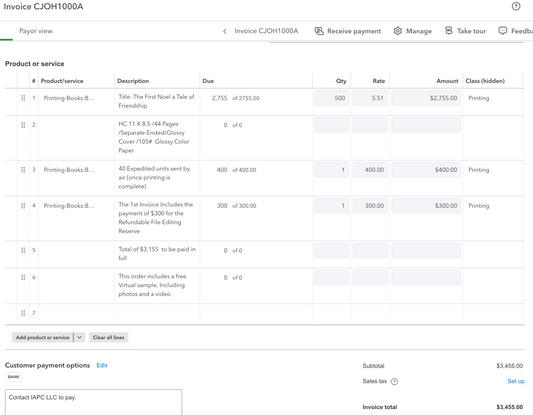Click the Receive payment icon
This screenshot has width=533, height=415.
click(x=319, y=31)
